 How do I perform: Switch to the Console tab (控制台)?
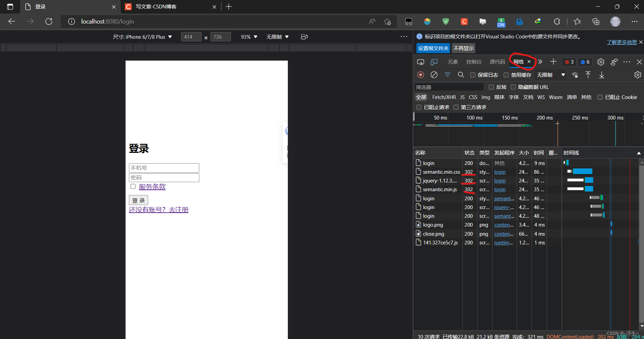(x=474, y=62)
